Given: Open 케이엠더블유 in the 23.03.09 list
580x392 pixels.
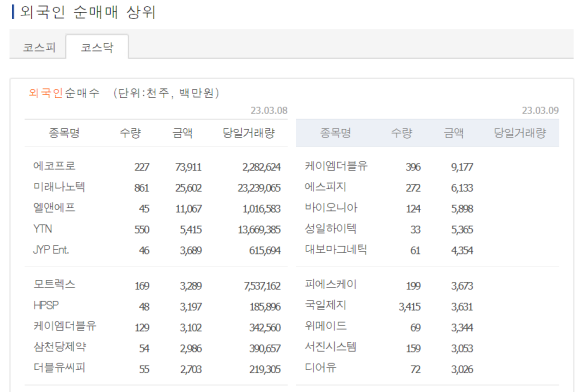Looking at the screenshot, I should click(336, 166).
